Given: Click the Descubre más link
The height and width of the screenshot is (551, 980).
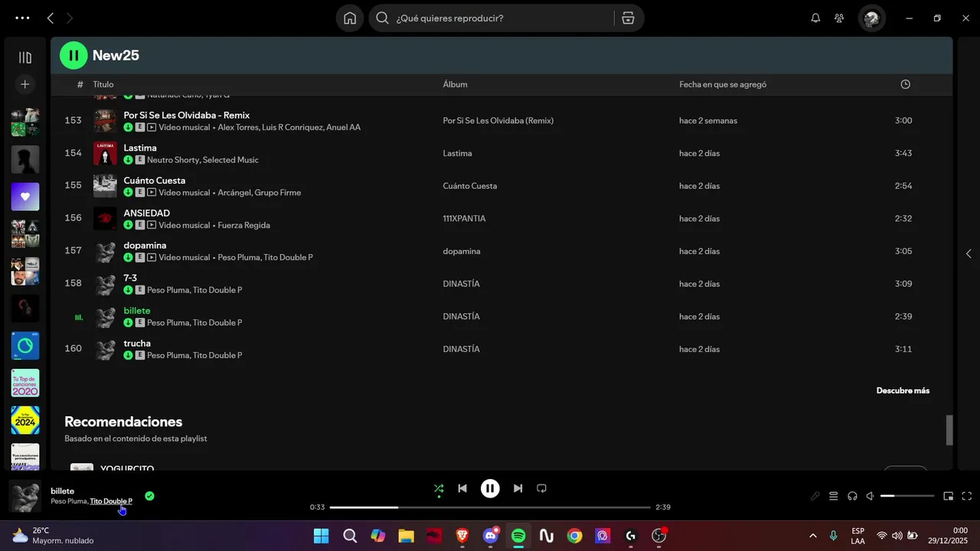Looking at the screenshot, I should (903, 390).
